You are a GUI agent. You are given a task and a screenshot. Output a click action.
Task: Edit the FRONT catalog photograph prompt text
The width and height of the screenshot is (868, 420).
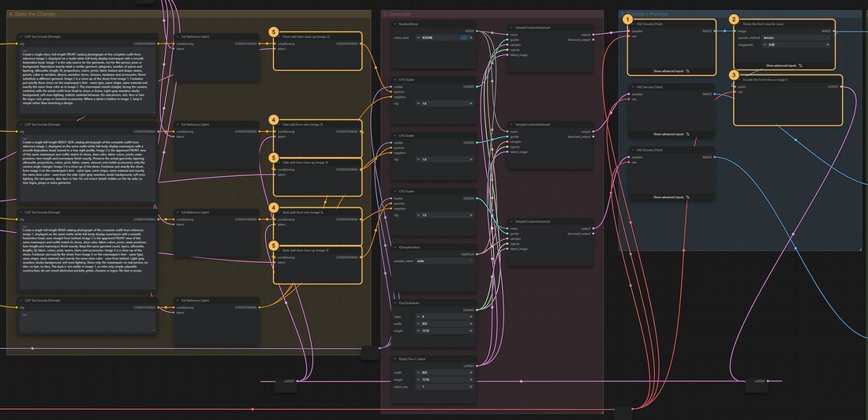pyautogui.click(x=88, y=81)
